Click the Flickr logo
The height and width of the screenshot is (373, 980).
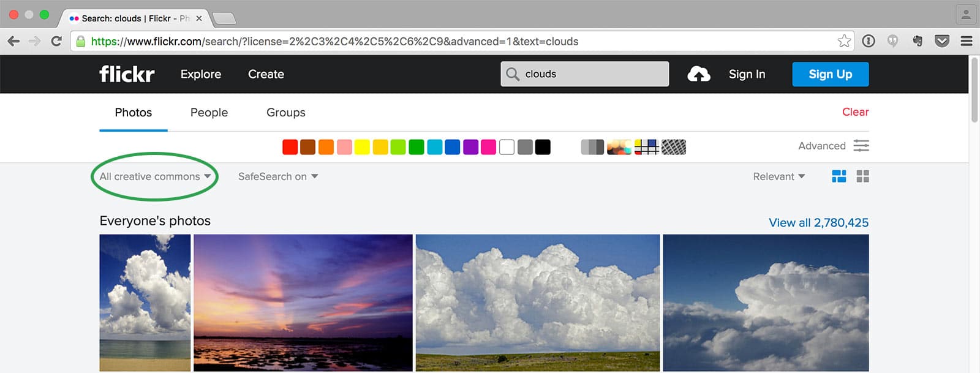point(127,74)
